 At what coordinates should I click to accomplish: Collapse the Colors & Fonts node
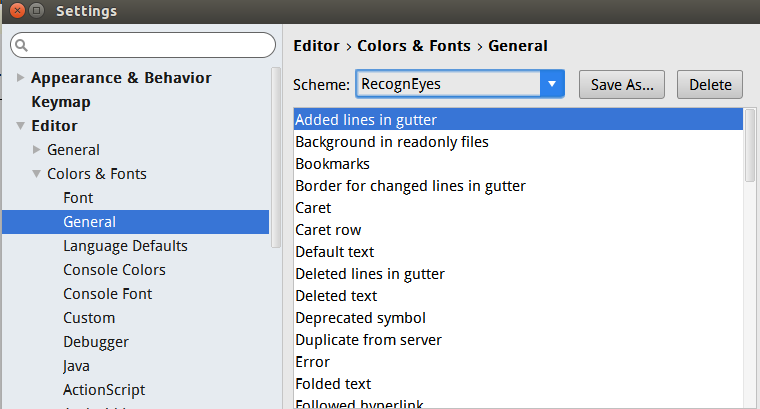click(36, 174)
